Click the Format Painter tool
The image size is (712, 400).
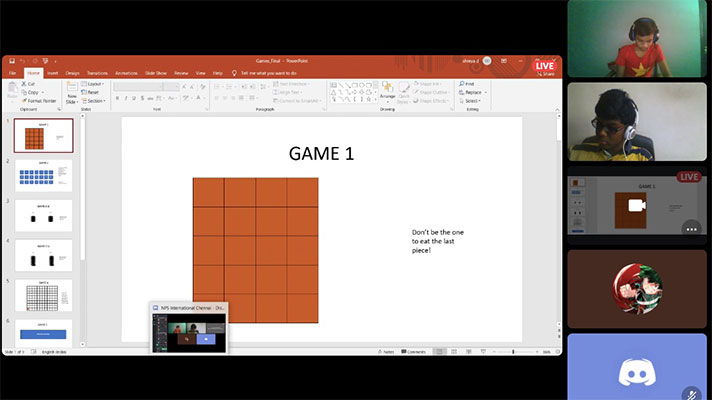tap(40, 101)
